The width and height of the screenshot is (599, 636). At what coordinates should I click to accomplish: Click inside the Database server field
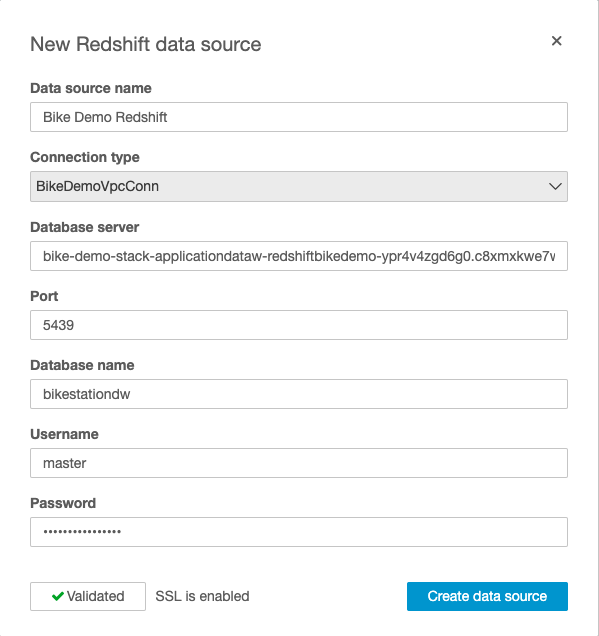point(299,256)
